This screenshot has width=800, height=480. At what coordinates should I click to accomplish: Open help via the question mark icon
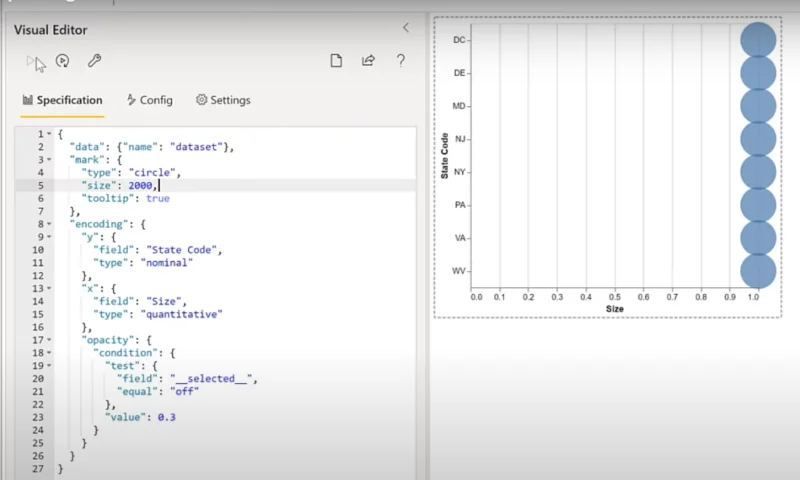[x=401, y=61]
